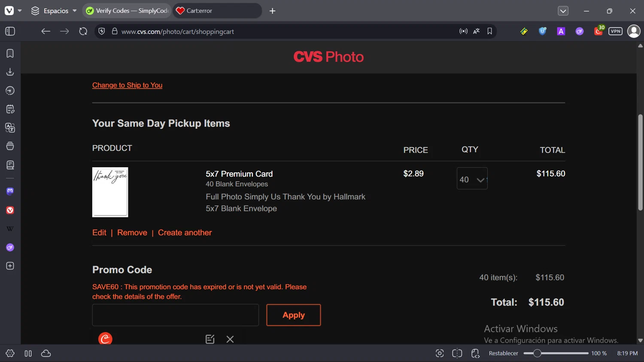Open the Notes side panel
This screenshot has height=362, width=644.
10,109
